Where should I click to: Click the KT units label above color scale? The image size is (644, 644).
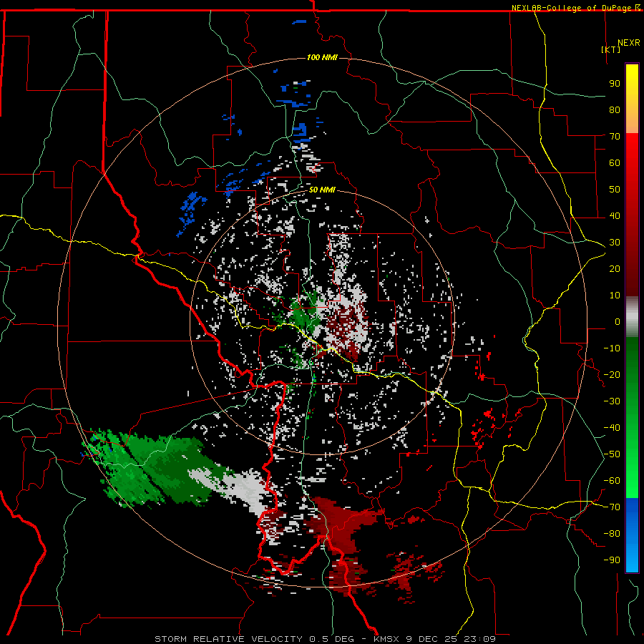coord(611,49)
